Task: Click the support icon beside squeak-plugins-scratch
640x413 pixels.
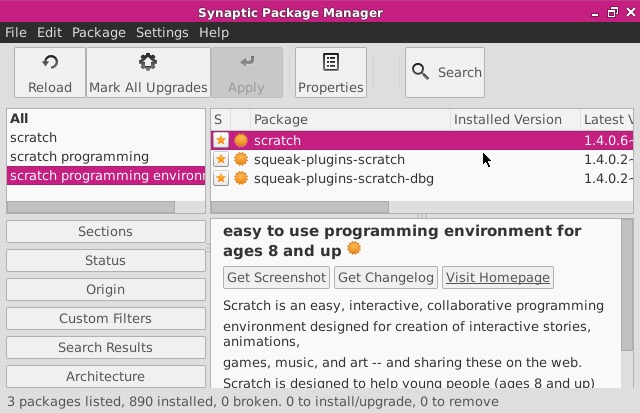Action: point(241,160)
